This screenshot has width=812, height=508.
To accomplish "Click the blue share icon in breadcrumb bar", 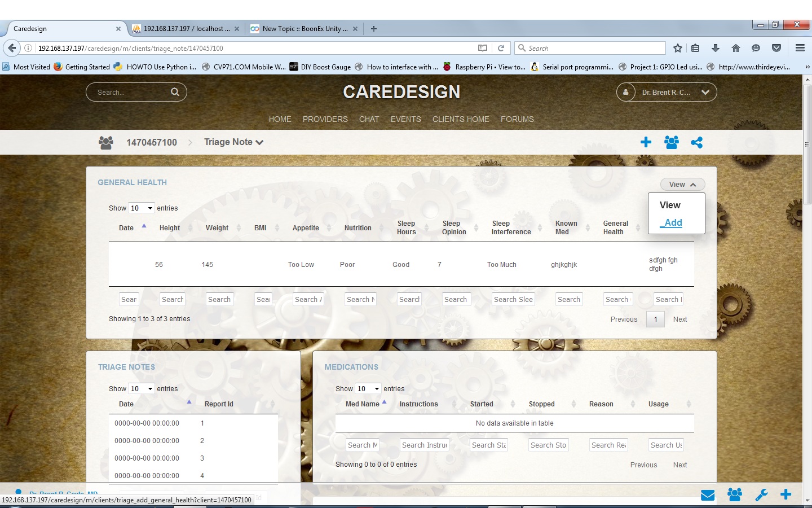I will click(696, 142).
